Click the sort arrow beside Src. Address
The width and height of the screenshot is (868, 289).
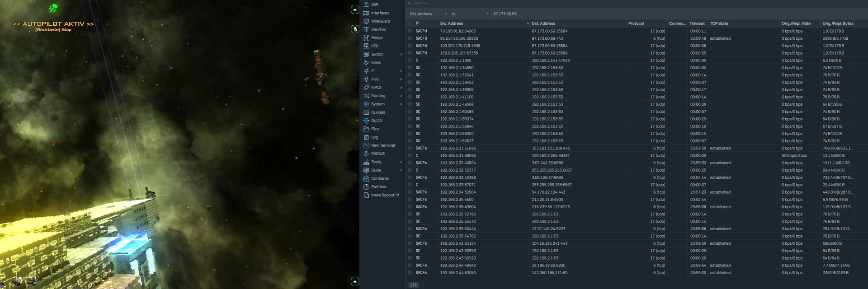tap(528, 23)
